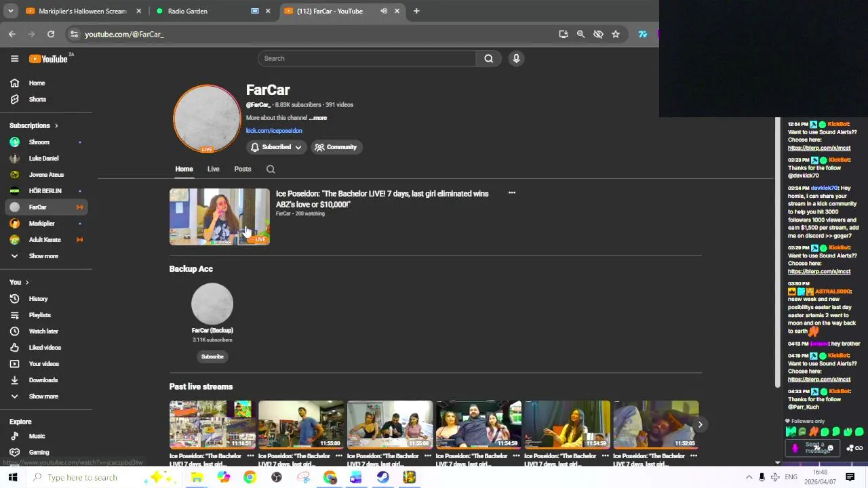Open Steam from taskbar
Screen dimensions: 868x488
click(x=382, y=478)
